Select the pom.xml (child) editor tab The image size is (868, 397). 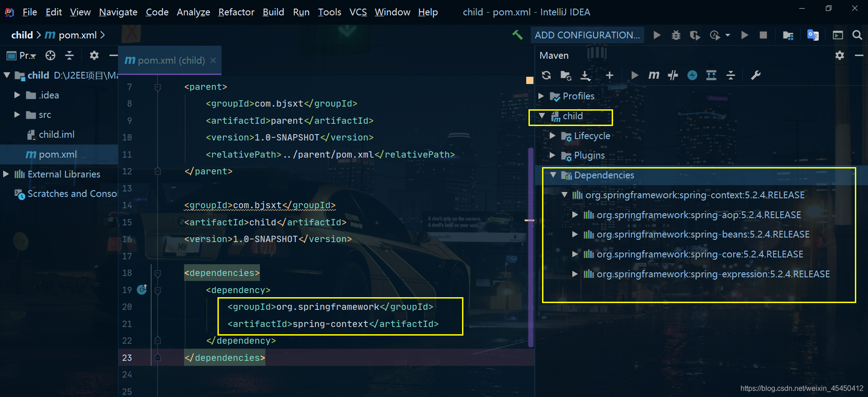point(170,60)
